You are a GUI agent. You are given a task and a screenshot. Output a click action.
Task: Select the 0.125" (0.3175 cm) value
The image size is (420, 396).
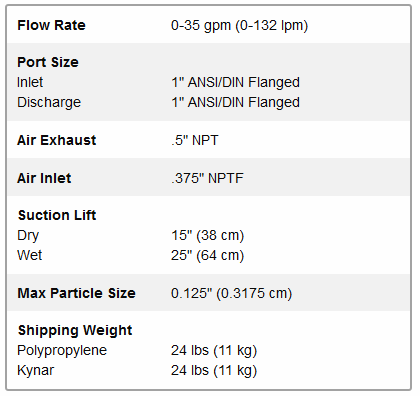(x=232, y=294)
